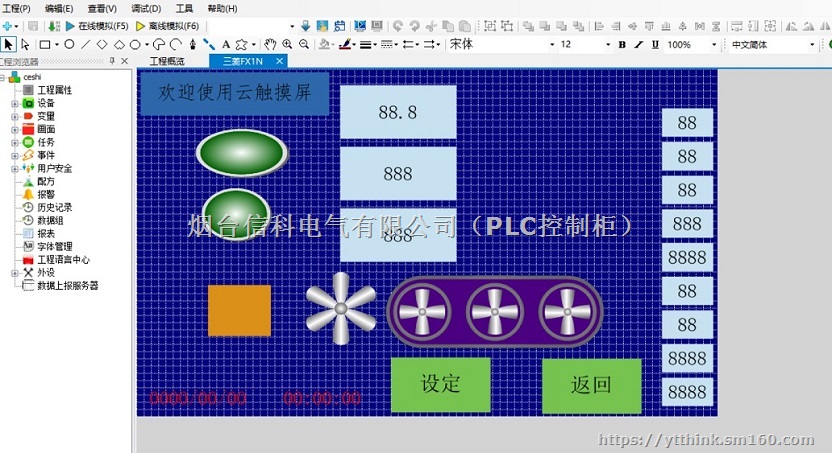Close the 三菱FX1N tab
The image size is (832, 453).
pos(280,62)
